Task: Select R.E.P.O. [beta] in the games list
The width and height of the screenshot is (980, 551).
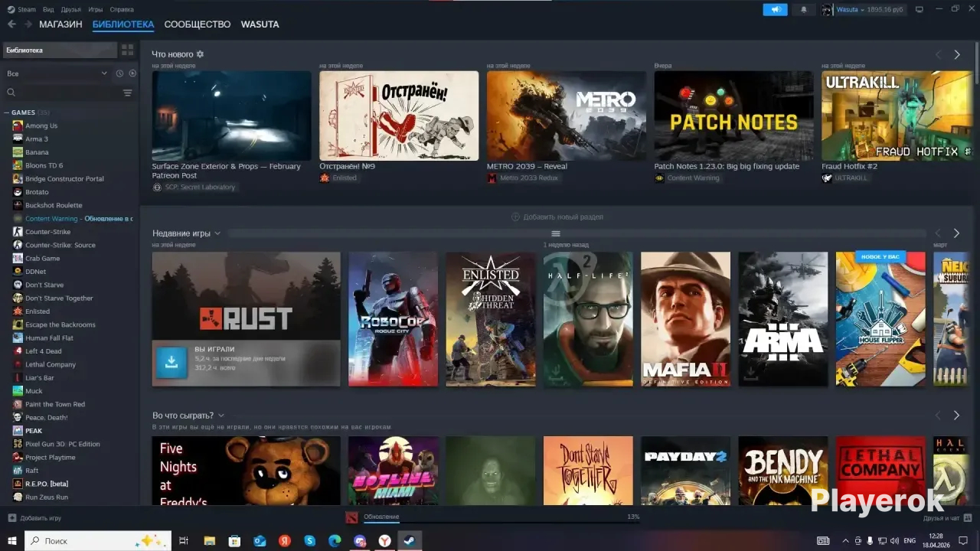Action: (x=47, y=484)
